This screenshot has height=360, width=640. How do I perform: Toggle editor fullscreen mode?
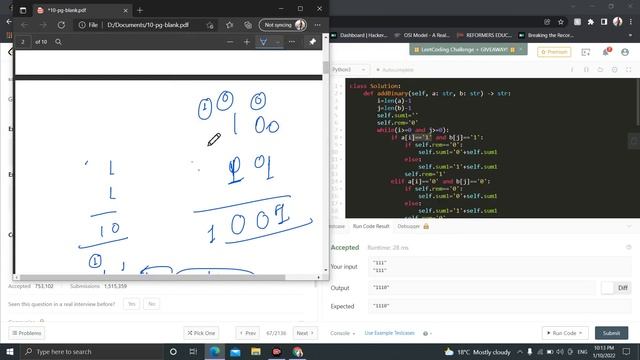629,70
